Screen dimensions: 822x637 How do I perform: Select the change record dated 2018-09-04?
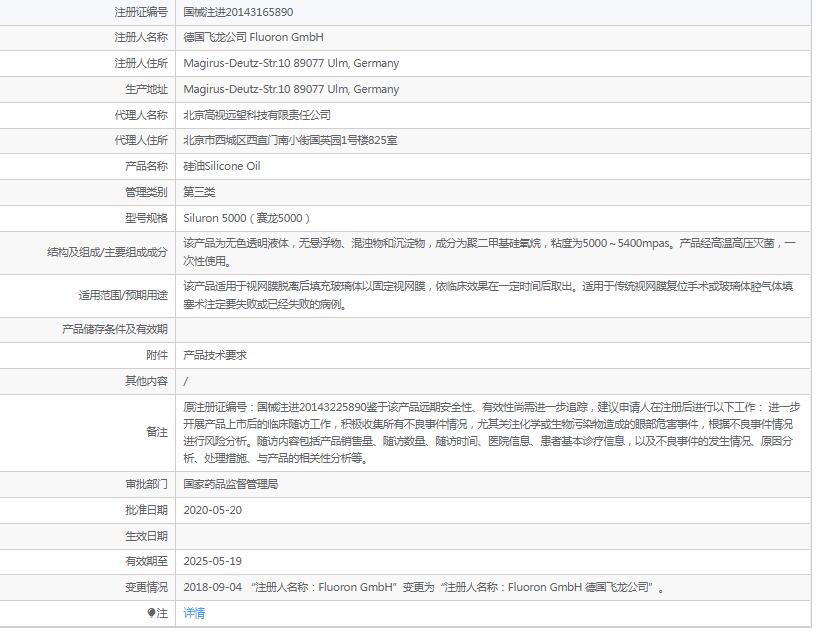point(424,587)
